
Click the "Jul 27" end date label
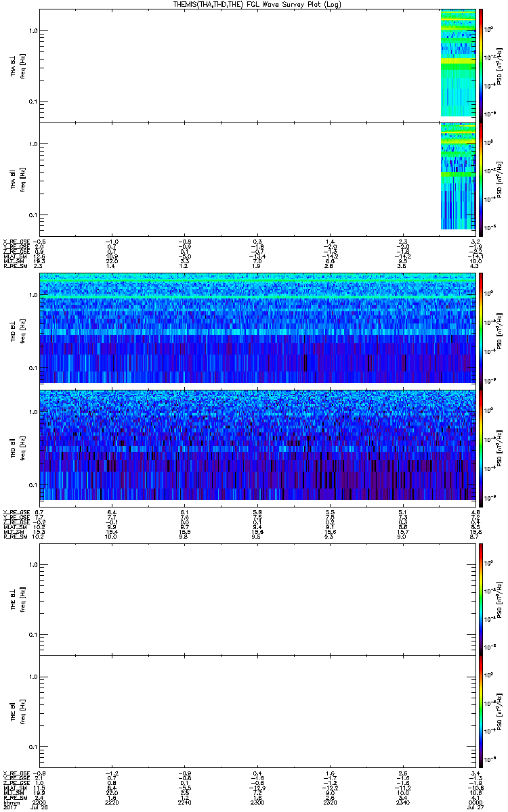[x=475, y=807]
